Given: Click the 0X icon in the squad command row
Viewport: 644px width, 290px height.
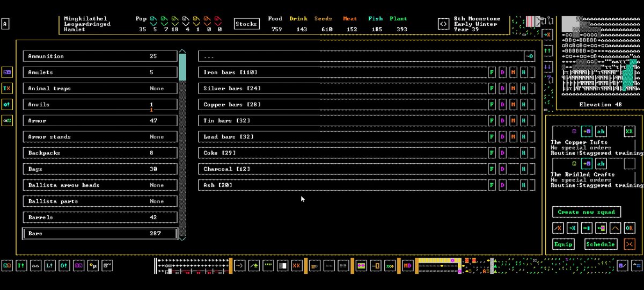Looking at the screenshot, I should coord(629,228).
